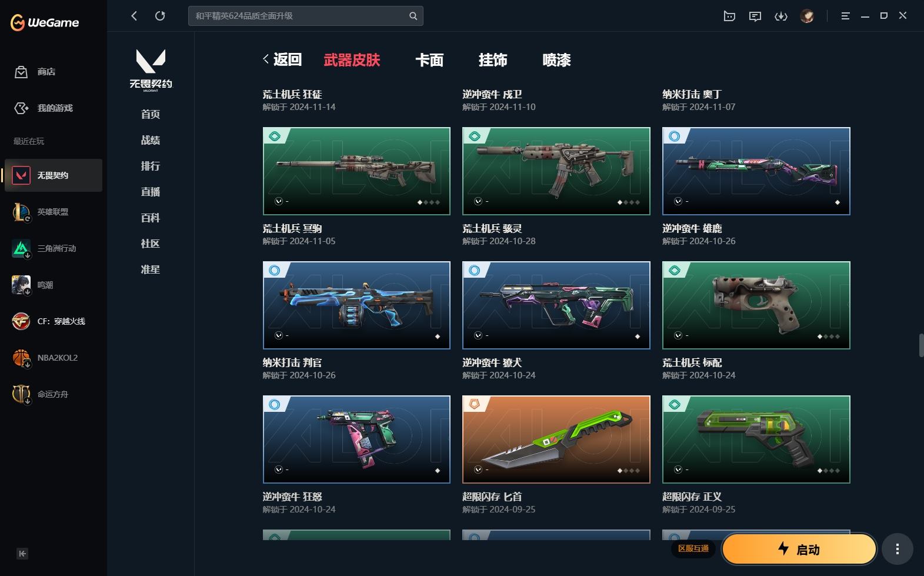This screenshot has height=576, width=924.
Task: Open the hamburger menu in title bar
Action: click(845, 16)
